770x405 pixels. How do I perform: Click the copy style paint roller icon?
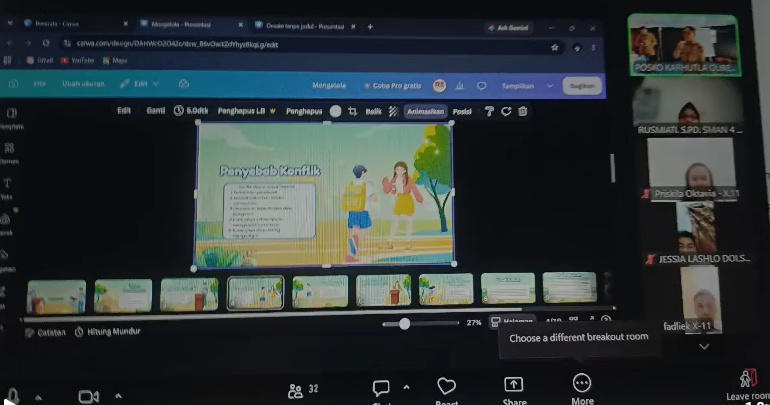point(489,111)
